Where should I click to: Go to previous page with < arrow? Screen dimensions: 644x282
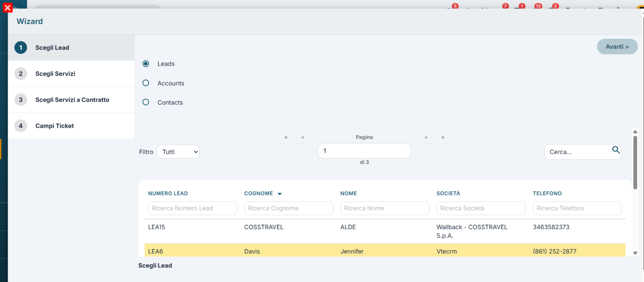pyautogui.click(x=303, y=137)
